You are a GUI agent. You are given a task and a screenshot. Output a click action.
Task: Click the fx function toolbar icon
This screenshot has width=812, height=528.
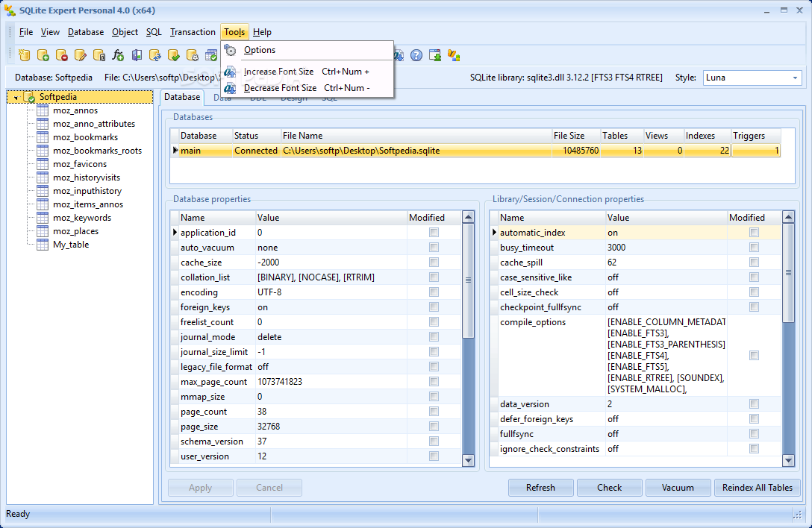coord(118,55)
